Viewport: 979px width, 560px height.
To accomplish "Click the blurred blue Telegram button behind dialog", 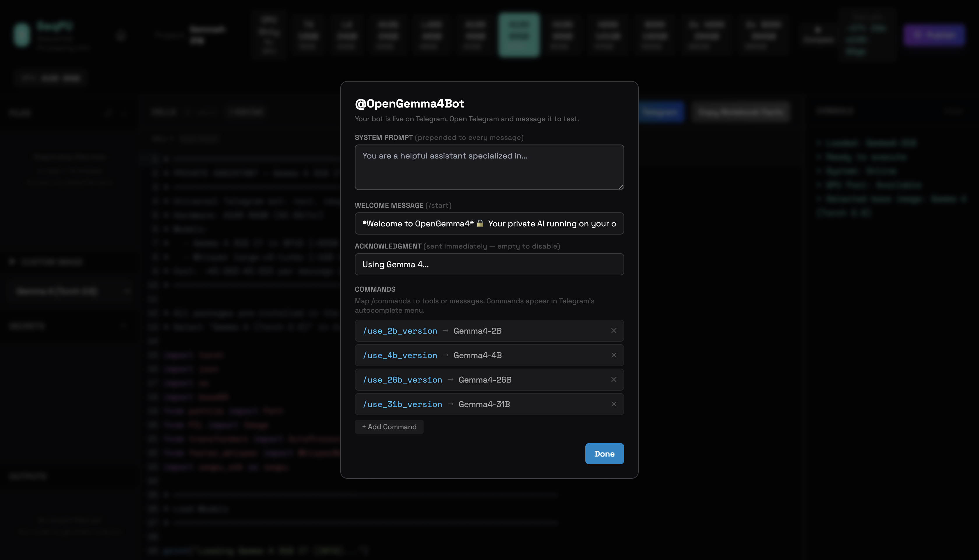I will 661,112.
